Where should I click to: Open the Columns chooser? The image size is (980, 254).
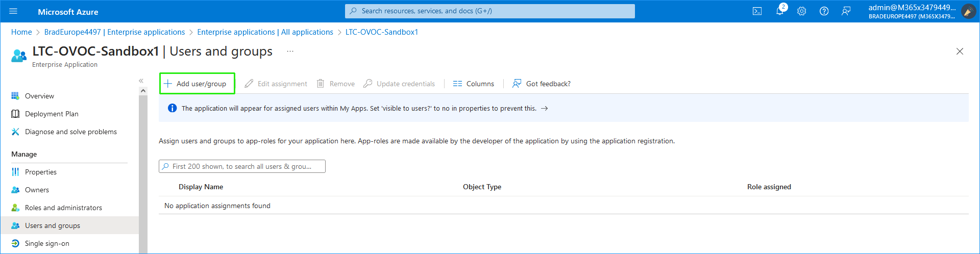tap(474, 84)
